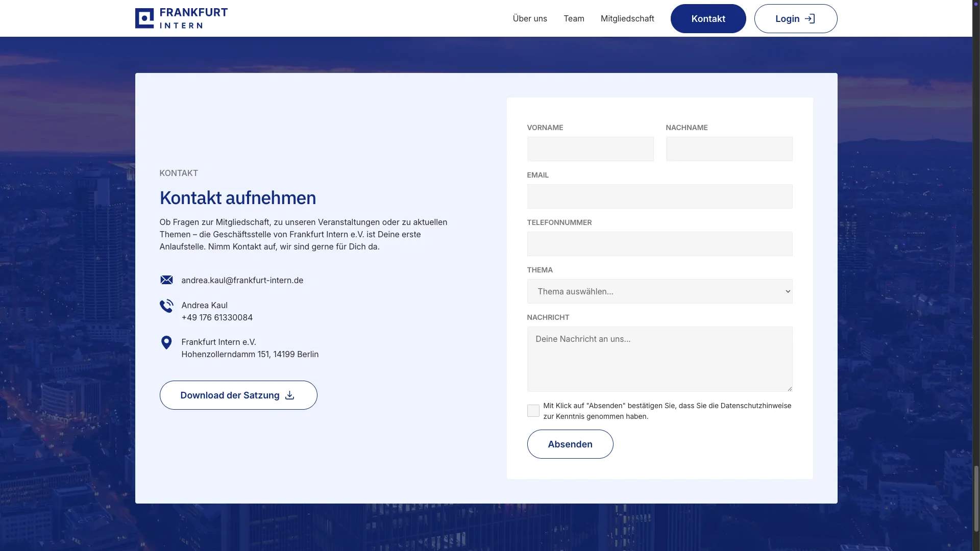This screenshot has height=551, width=980.
Task: Go to the Team section
Action: tap(574, 18)
